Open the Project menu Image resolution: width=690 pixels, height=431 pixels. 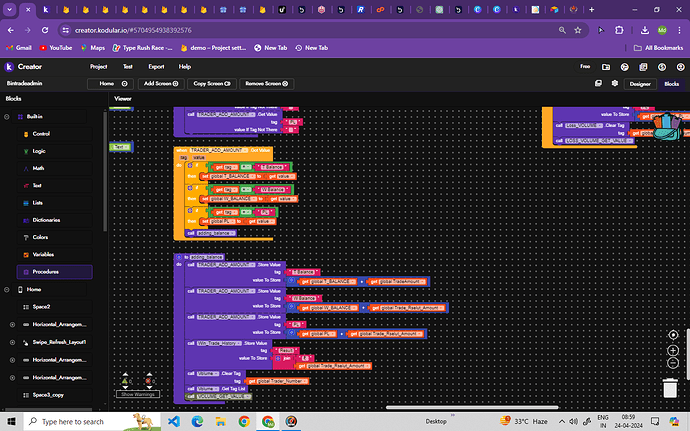tap(98, 66)
